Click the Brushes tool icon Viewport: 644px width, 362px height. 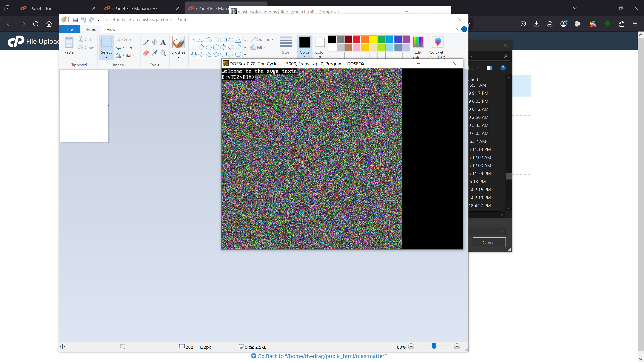coord(178,42)
